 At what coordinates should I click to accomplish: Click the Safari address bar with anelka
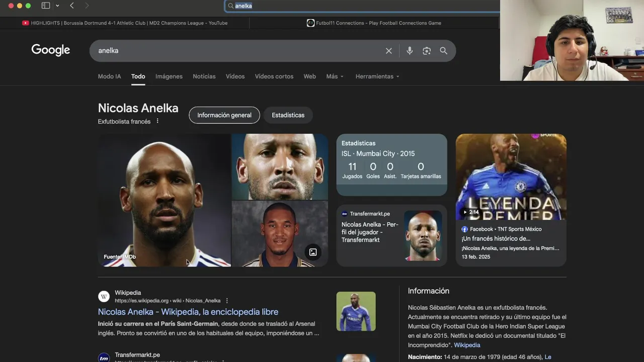click(362, 6)
